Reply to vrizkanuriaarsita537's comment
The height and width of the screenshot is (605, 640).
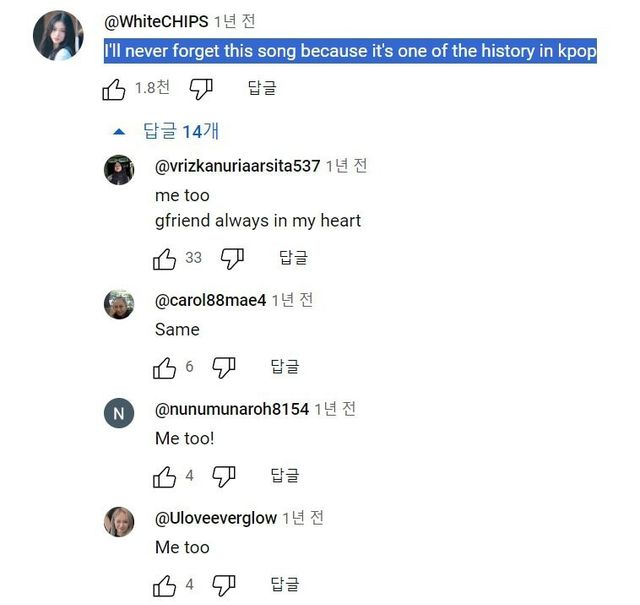click(x=293, y=259)
